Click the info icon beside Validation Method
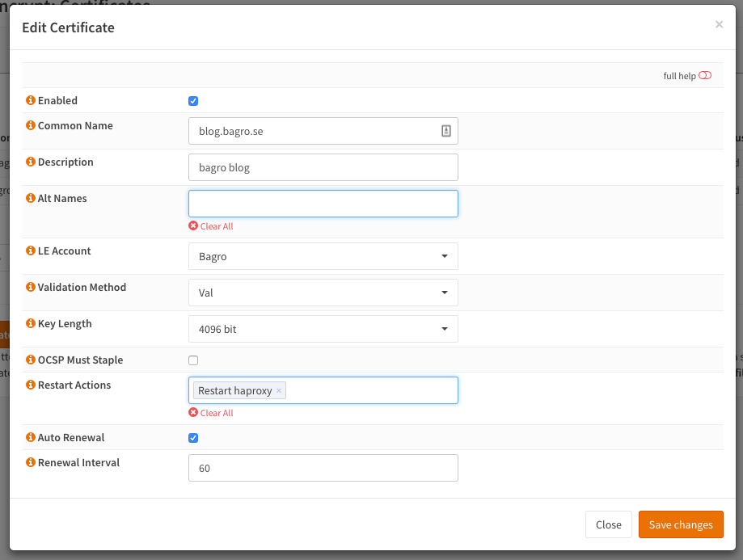 tap(31, 288)
